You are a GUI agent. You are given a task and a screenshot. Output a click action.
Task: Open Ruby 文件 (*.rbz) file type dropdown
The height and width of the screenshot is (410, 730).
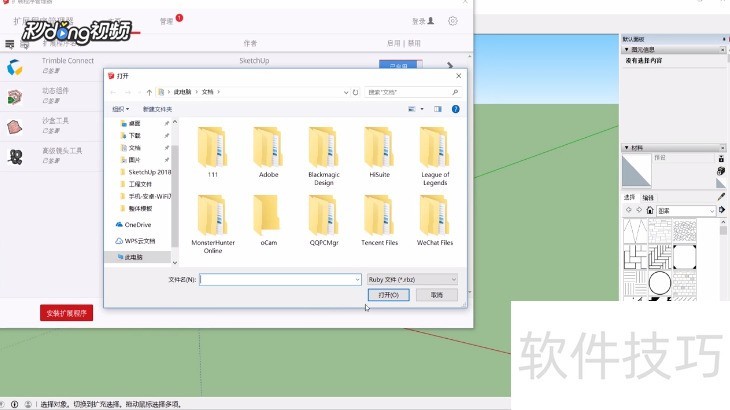tap(412, 279)
